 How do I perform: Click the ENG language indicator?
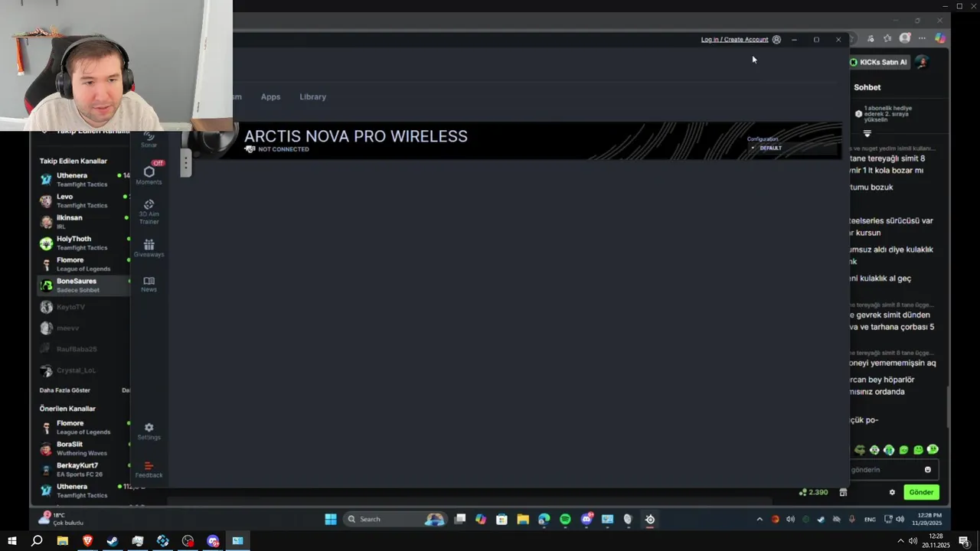[x=870, y=519]
